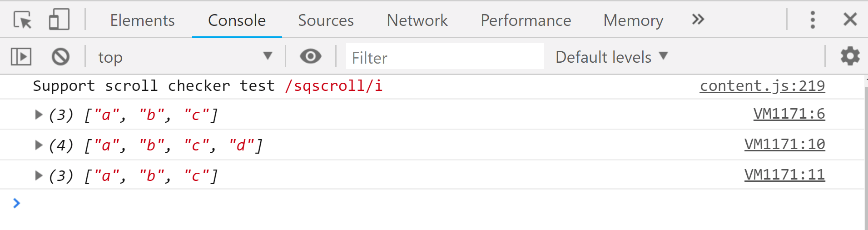This screenshot has height=230, width=868.
Task: Clear the console with the ban icon
Action: tap(60, 57)
